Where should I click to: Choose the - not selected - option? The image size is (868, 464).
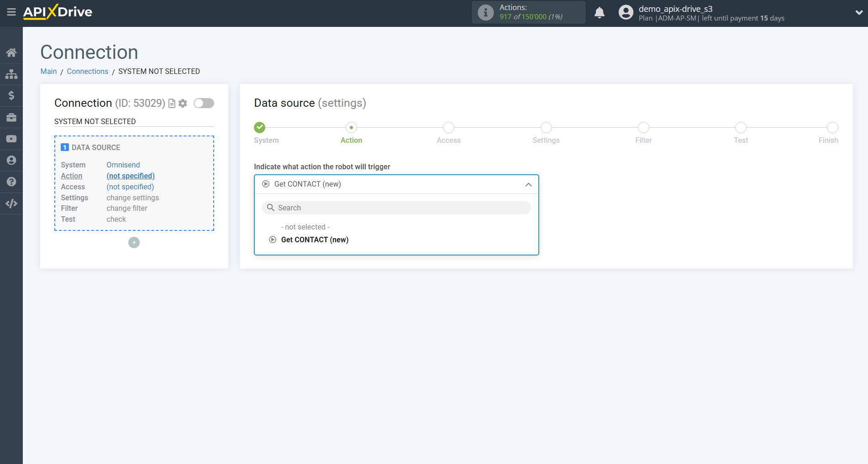click(305, 227)
